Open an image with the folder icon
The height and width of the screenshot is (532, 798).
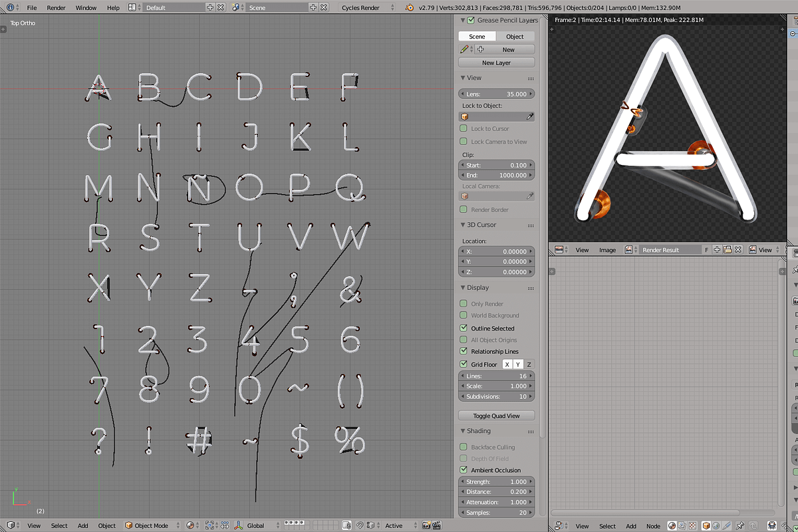(x=728, y=249)
